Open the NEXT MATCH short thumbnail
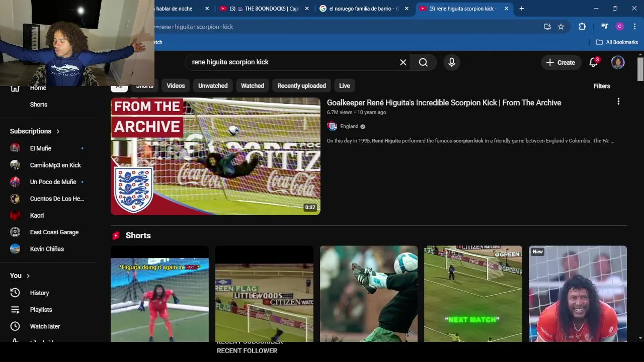Viewport: 644px width, 362px height. pyautogui.click(x=473, y=294)
